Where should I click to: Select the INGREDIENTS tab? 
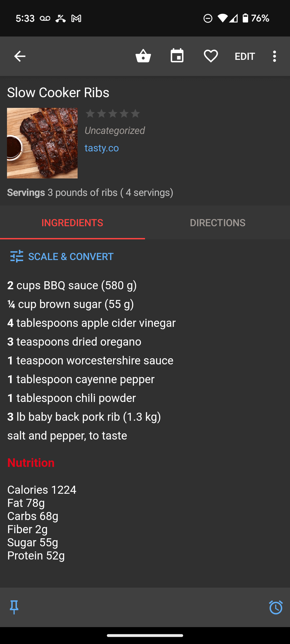73,223
